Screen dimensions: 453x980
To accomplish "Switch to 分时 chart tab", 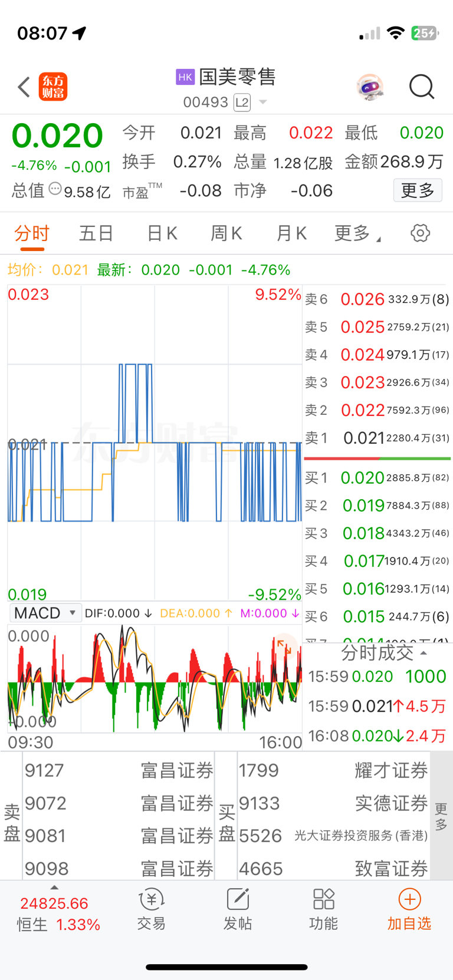I will 32,233.
